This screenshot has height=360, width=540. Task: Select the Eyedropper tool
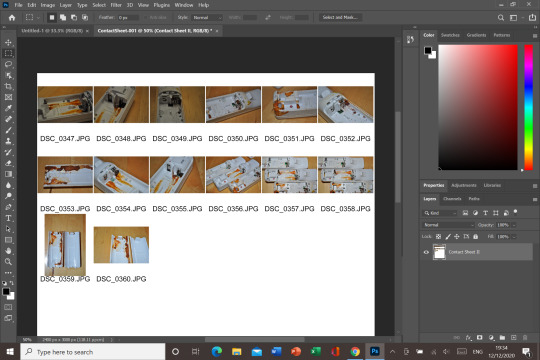tap(8, 109)
